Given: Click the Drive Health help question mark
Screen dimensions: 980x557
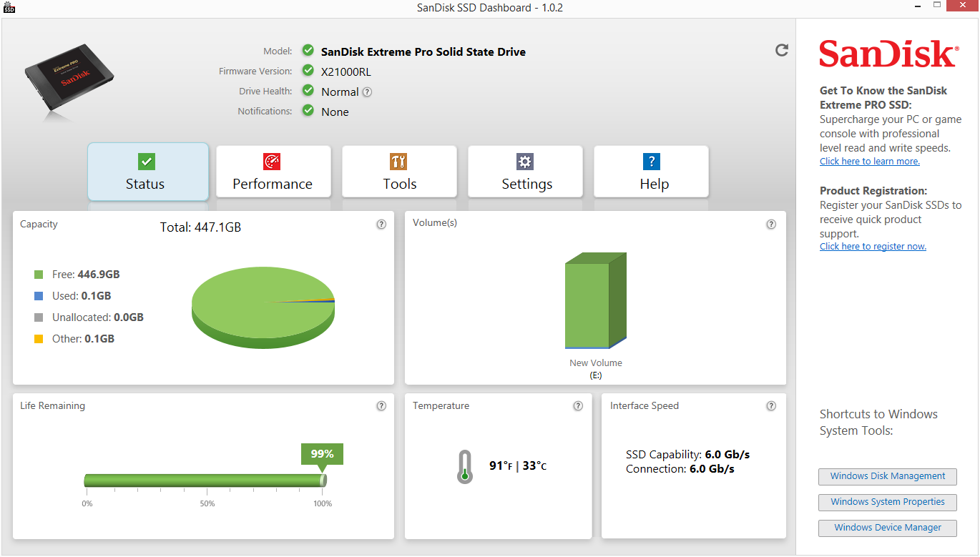Looking at the screenshot, I should coord(367,92).
